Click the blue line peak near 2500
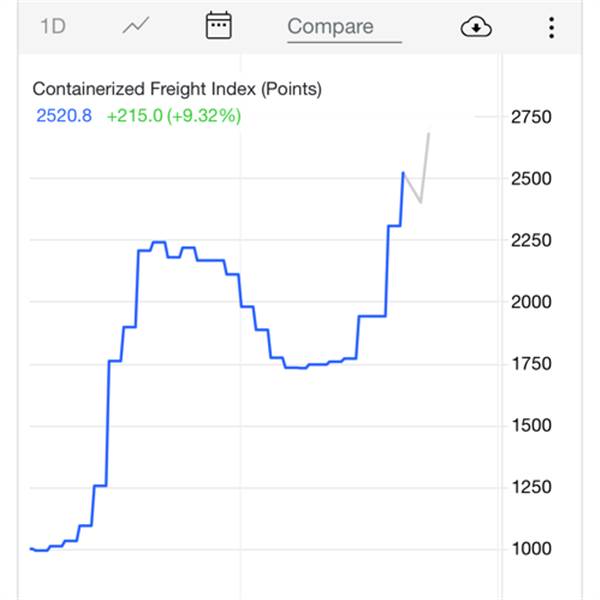 pyautogui.click(x=403, y=173)
